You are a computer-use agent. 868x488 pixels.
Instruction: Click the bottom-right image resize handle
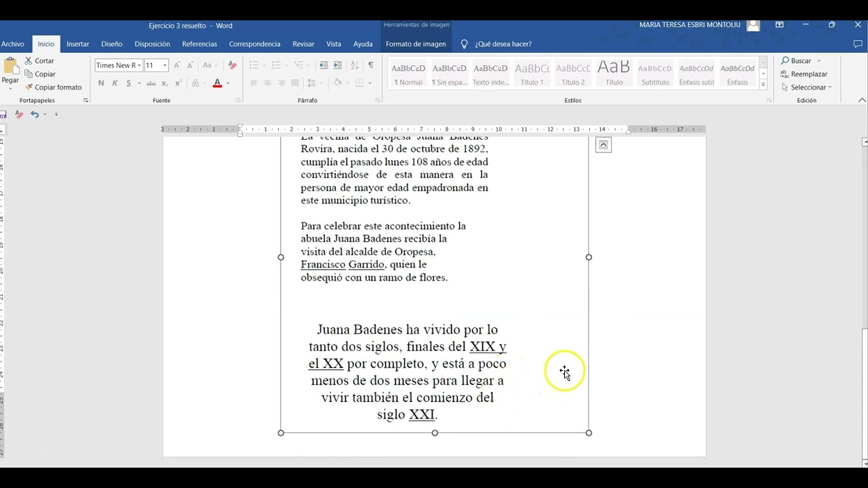(589, 432)
